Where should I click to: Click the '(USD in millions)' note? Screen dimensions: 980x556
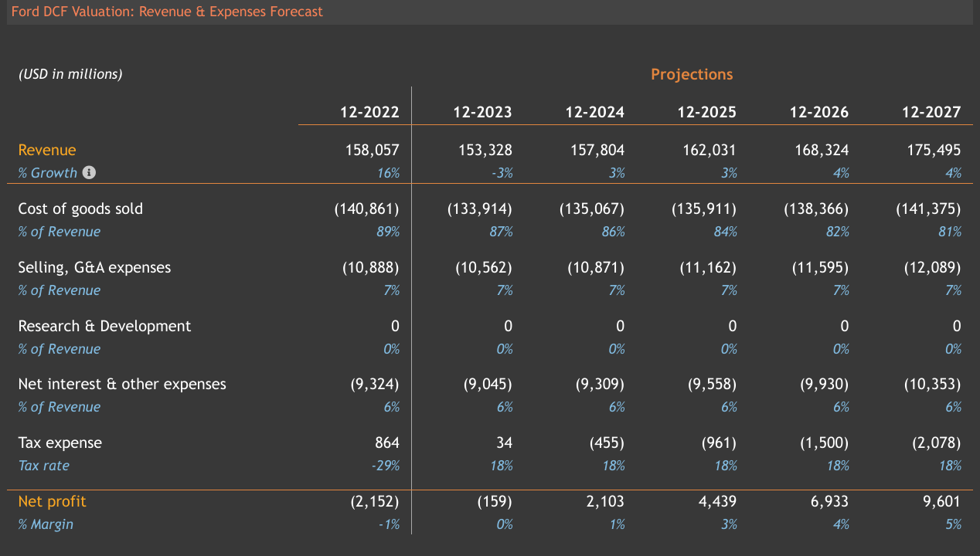pyautogui.click(x=70, y=74)
